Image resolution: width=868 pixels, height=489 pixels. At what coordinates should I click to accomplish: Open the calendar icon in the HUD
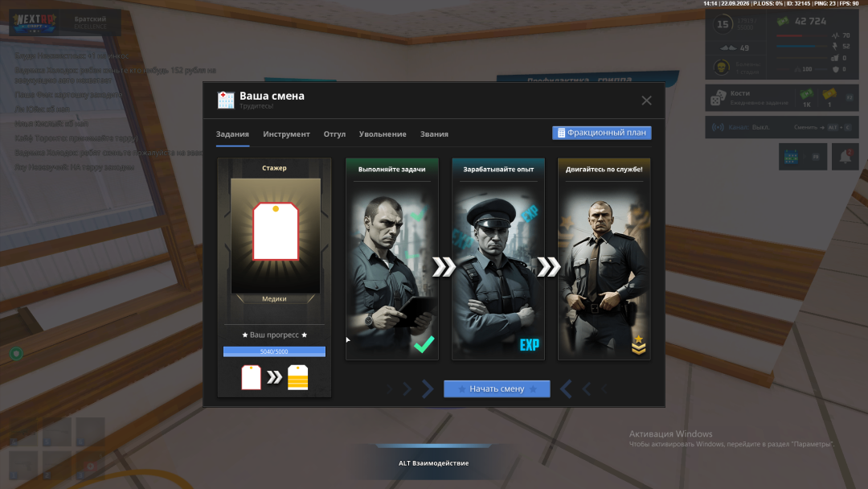791,158
